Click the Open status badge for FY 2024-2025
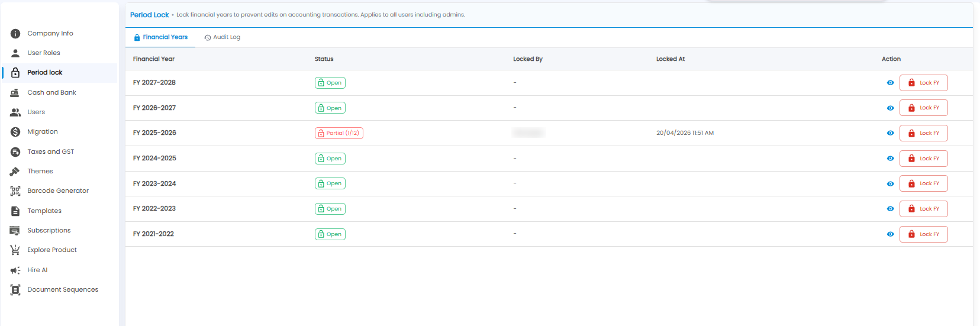Image resolution: width=980 pixels, height=326 pixels. click(330, 159)
